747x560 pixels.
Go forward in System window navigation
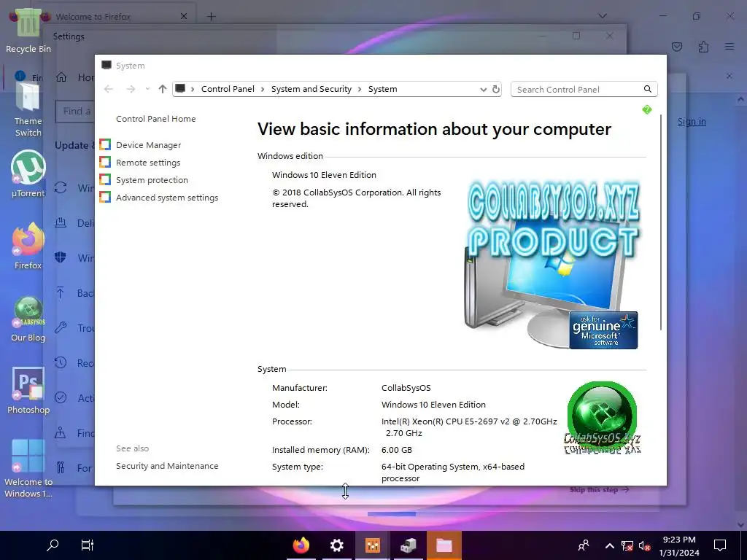131,89
